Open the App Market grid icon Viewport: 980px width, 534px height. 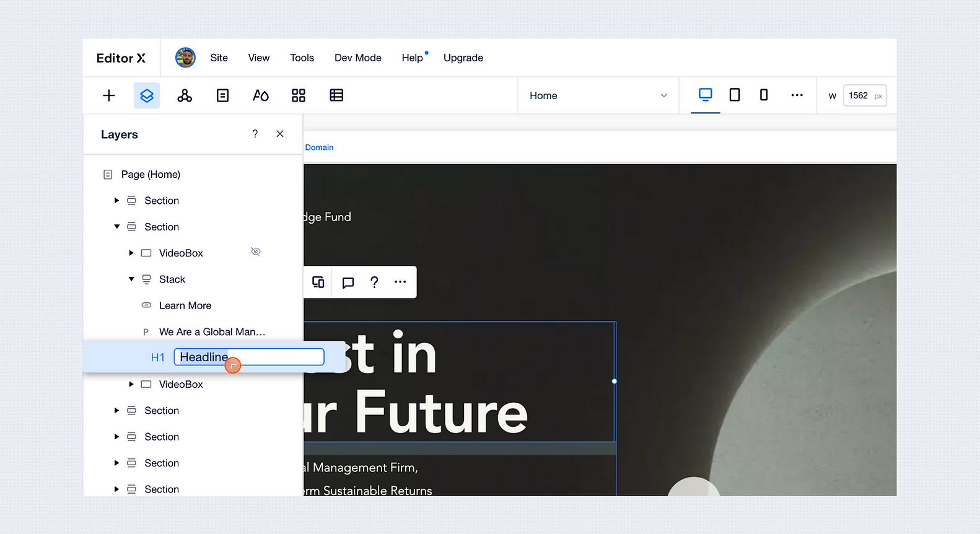299,95
